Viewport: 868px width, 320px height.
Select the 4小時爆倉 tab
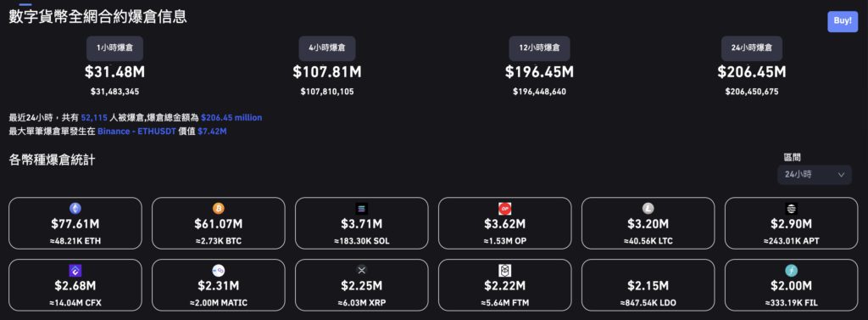pos(327,48)
